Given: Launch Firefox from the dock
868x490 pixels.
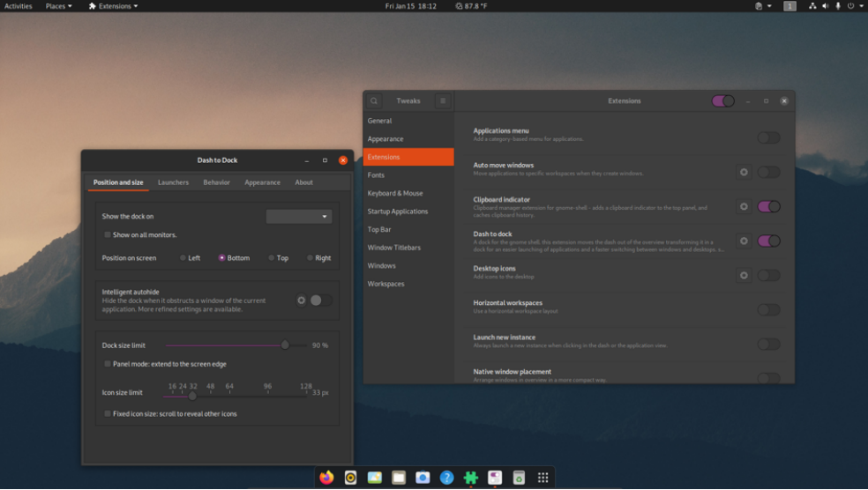Looking at the screenshot, I should pos(326,478).
